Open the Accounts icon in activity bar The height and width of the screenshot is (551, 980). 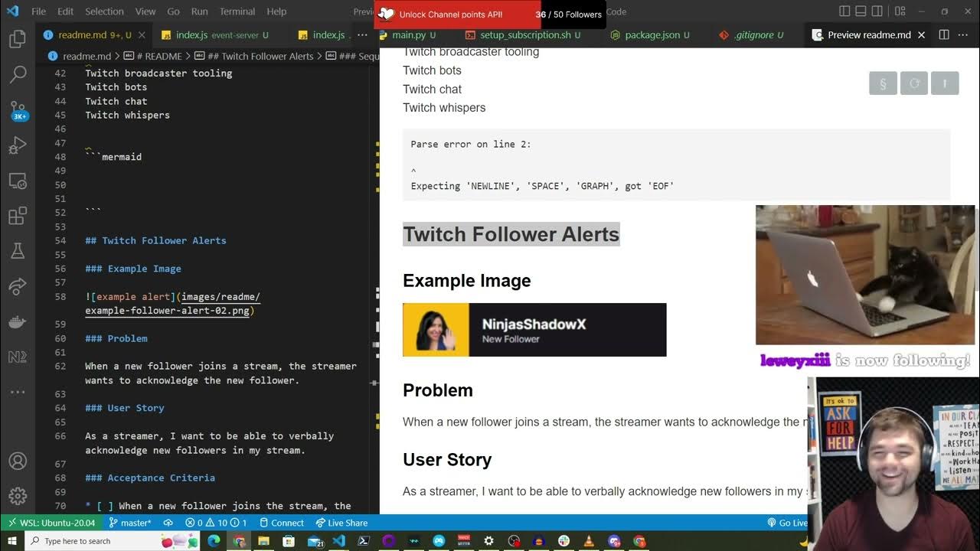coord(18,461)
